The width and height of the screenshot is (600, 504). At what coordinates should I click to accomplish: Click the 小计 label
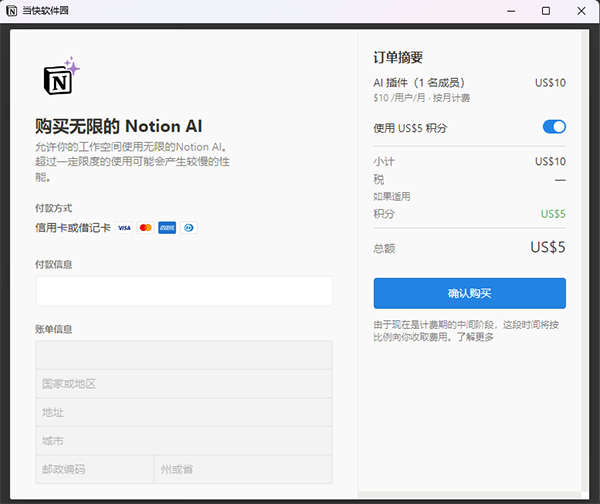(384, 161)
